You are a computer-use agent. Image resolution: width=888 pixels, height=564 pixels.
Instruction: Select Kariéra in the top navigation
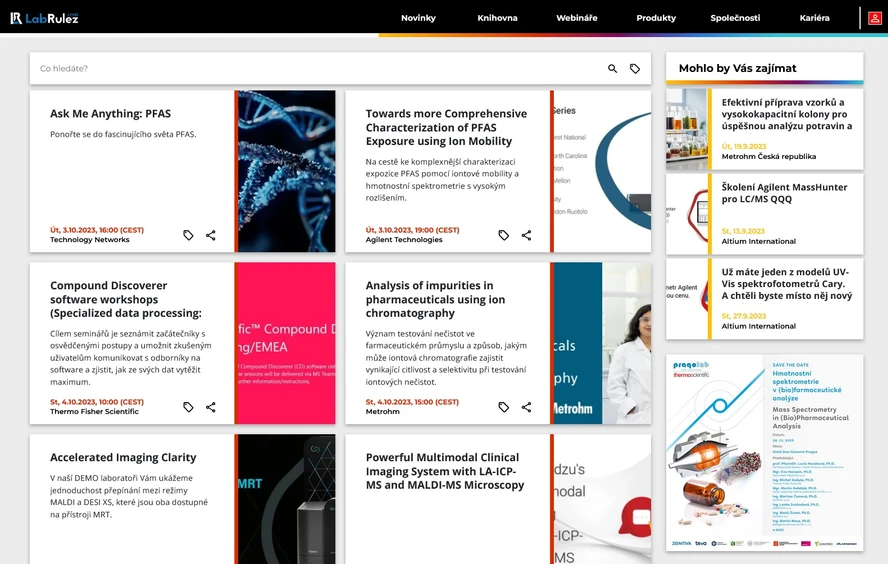(814, 18)
